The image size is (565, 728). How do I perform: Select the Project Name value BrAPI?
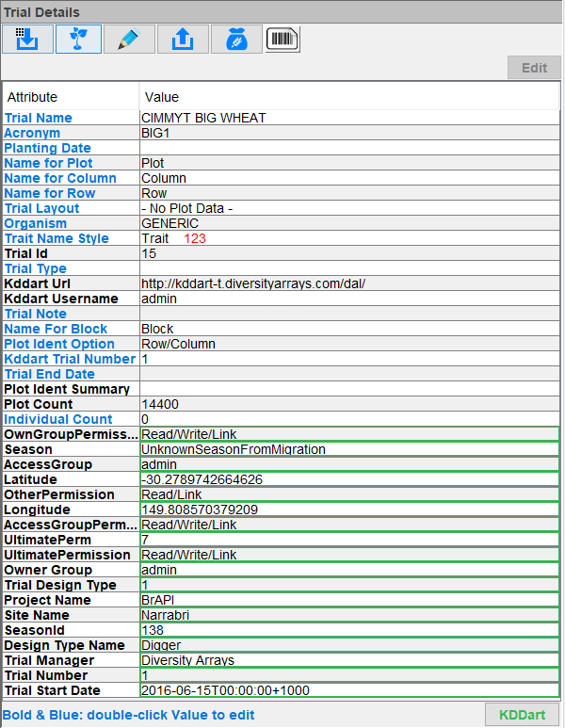349,600
